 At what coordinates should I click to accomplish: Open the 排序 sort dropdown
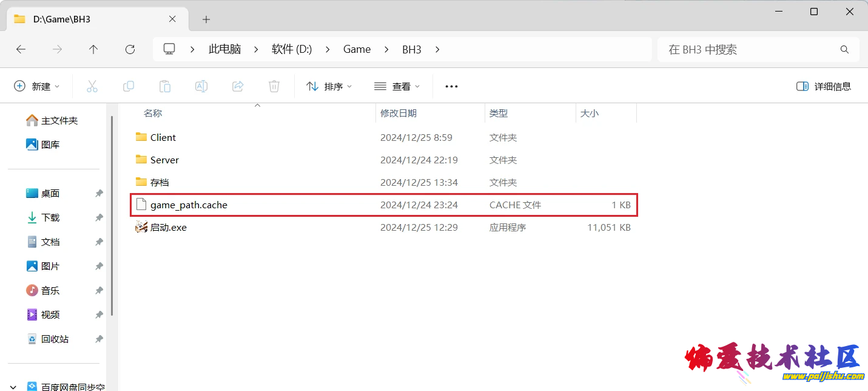[x=329, y=86]
